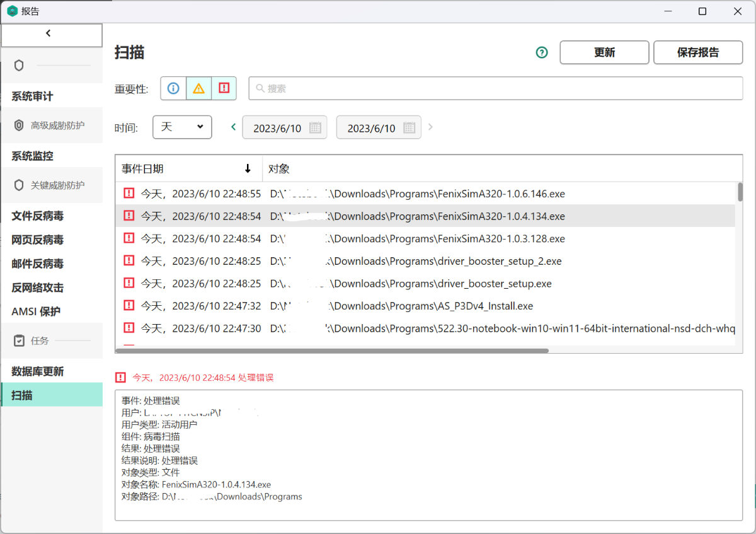
Task: Click error icon of FenixSimA320-1.0.3.128.exe row
Action: (129, 238)
